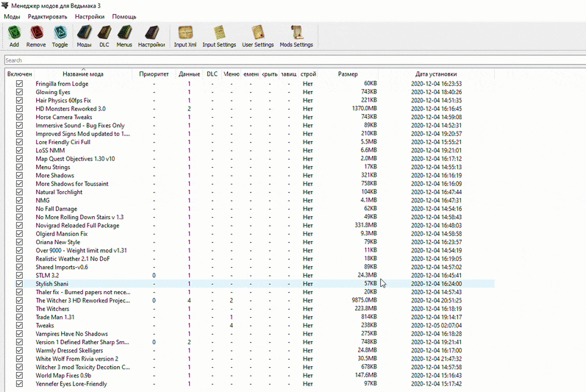The height and width of the screenshot is (392, 586).
Task: Toggle Stylish Shani checkbox
Action: tap(19, 284)
